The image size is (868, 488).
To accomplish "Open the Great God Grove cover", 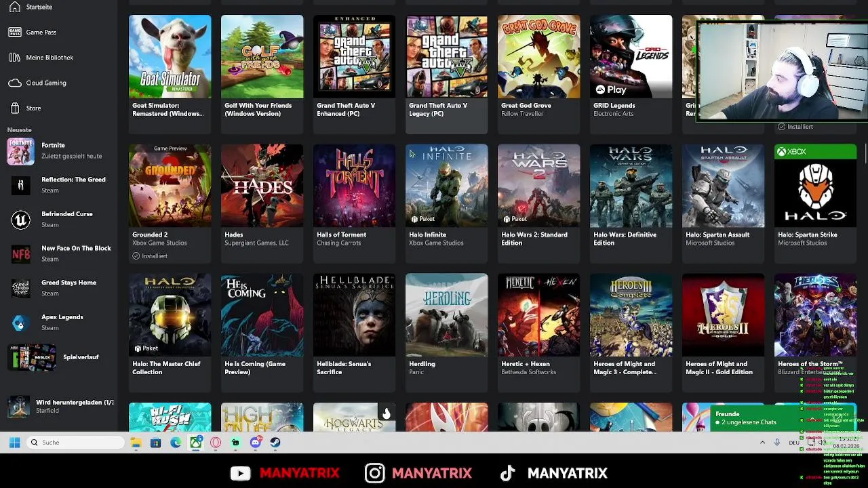I will point(538,57).
